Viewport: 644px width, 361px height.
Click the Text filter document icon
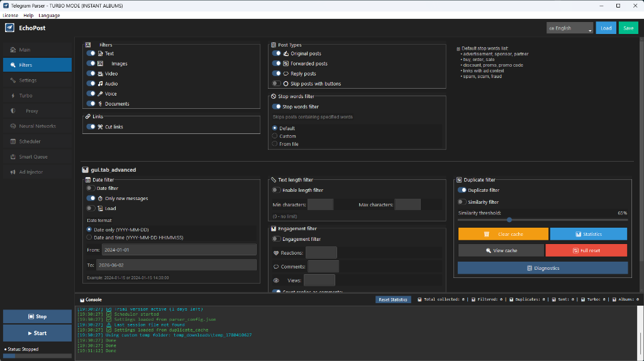[x=100, y=53]
